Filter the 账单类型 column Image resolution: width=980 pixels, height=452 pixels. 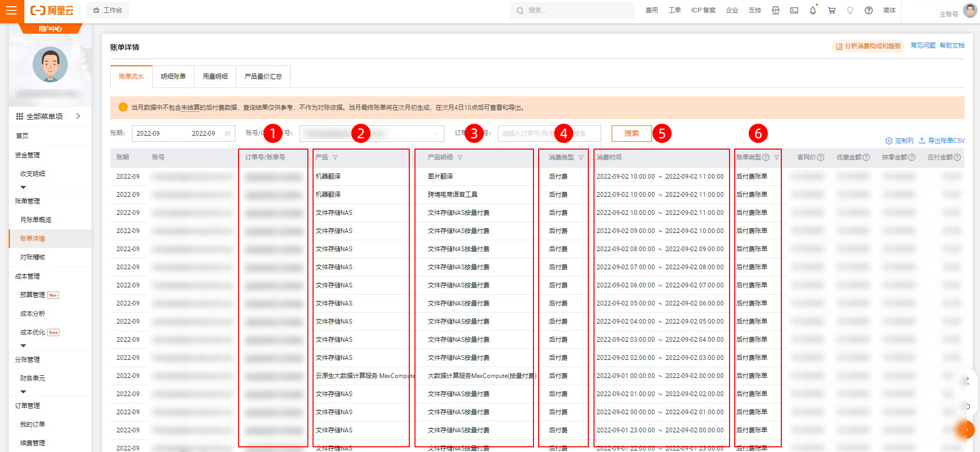pyautogui.click(x=777, y=157)
